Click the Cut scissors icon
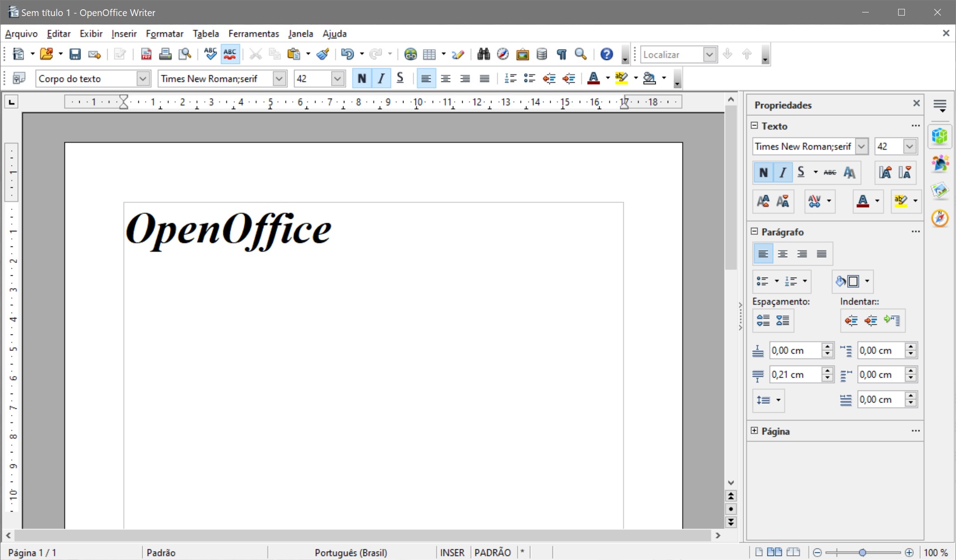The image size is (956, 560). [255, 54]
